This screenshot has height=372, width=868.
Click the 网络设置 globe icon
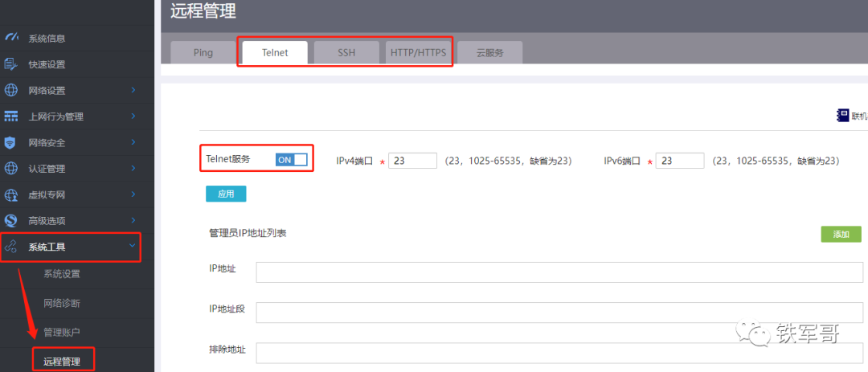[x=11, y=90]
